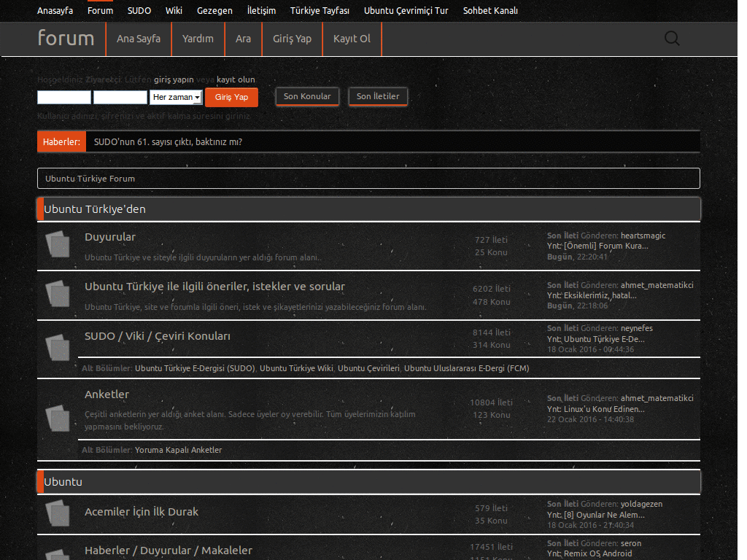Select the Giriş Yap forum tab
The width and height of the screenshot is (747, 560).
pos(292,39)
